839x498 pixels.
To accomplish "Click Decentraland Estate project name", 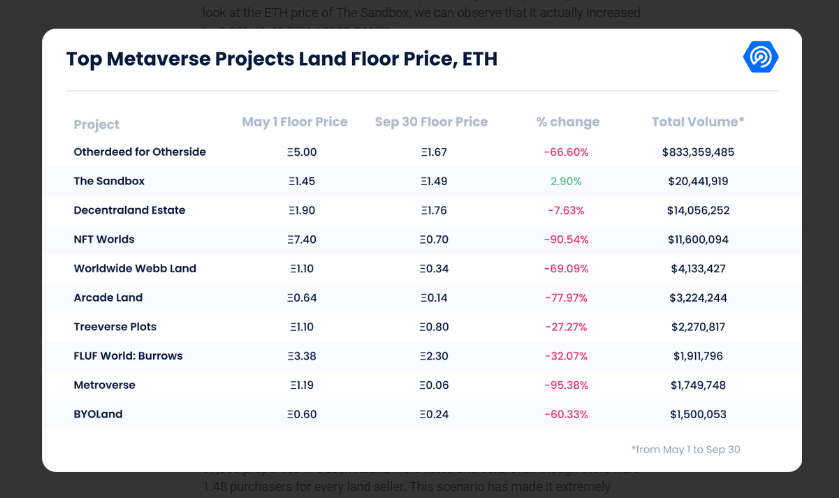I will 129,210.
